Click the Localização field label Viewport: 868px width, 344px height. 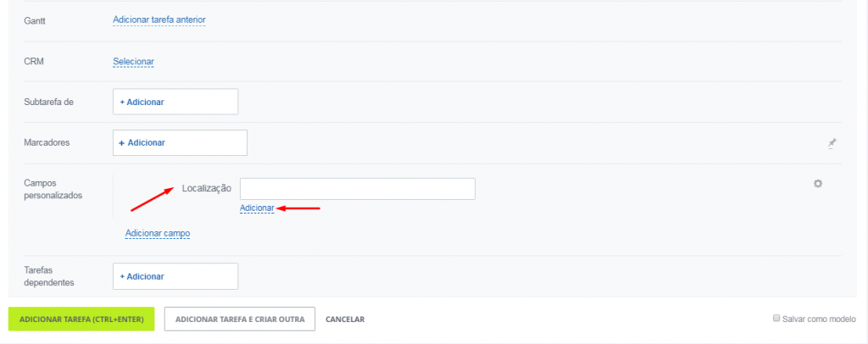(207, 189)
